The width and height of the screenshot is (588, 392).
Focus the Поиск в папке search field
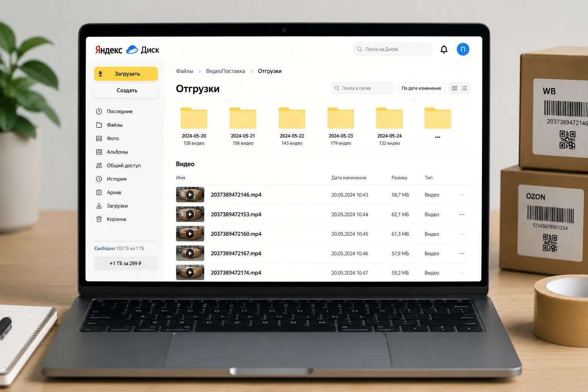(363, 88)
